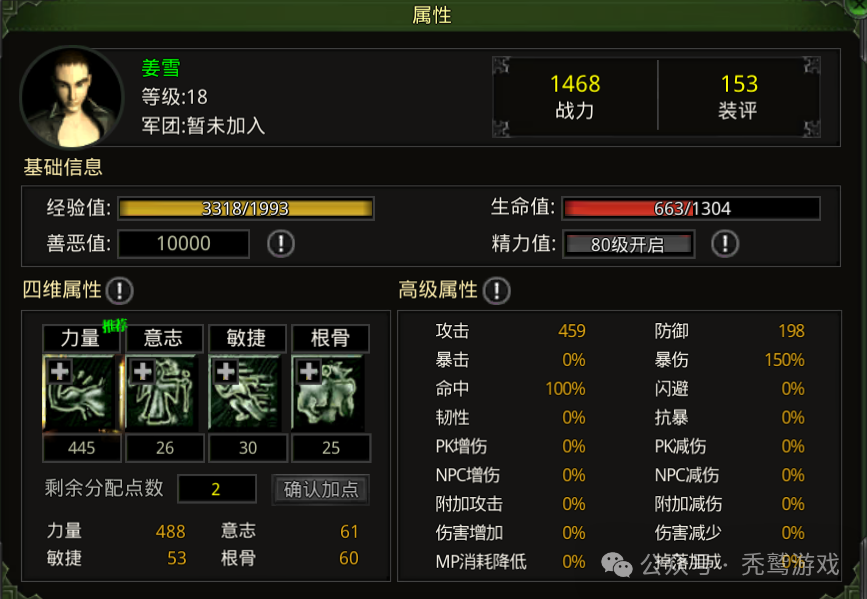Click the 生命值 red health bar
This screenshot has width=867, height=599.
point(691,209)
